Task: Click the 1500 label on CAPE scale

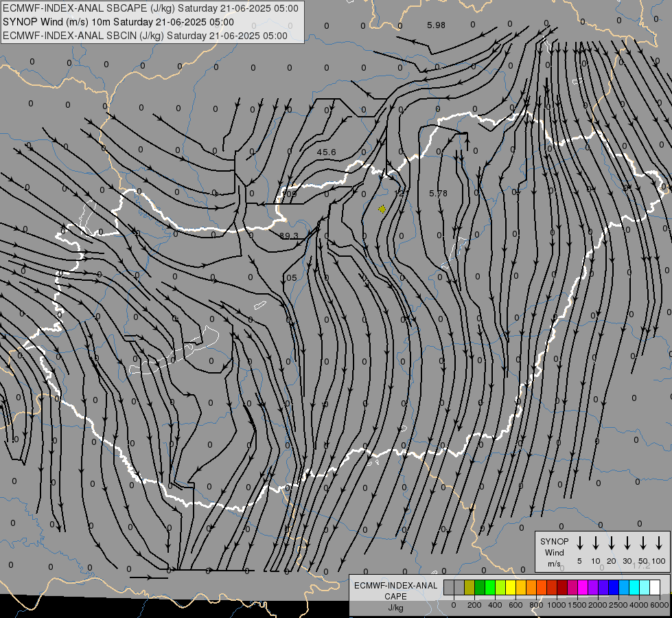Action: [577, 605]
